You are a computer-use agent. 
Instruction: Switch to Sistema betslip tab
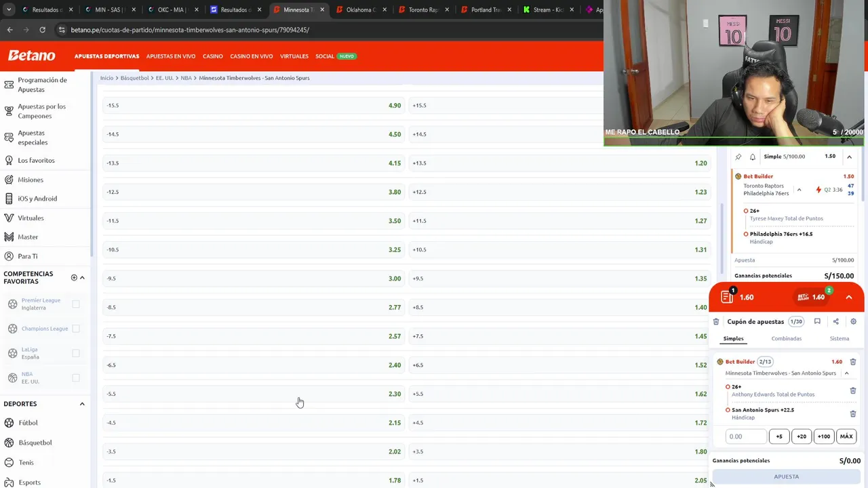click(x=840, y=339)
